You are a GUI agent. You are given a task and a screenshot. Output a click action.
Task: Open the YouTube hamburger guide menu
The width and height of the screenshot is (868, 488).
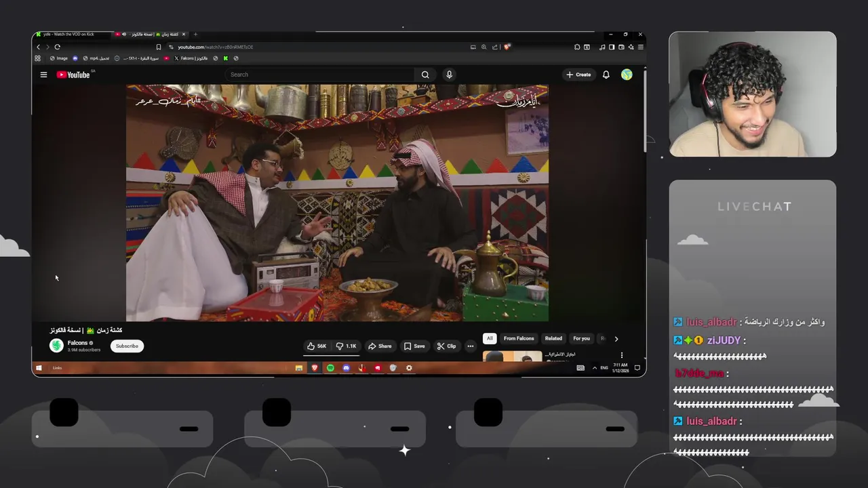[x=43, y=75]
